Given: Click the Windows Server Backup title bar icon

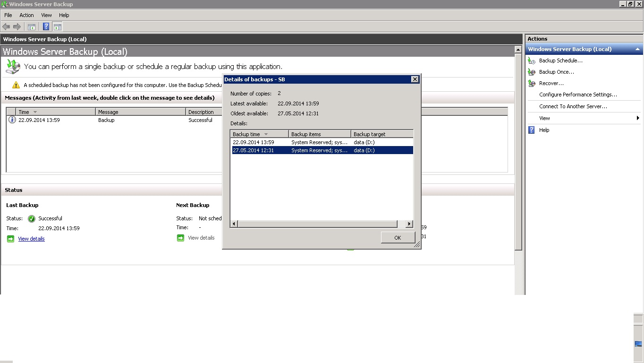Looking at the screenshot, I should (x=5, y=4).
